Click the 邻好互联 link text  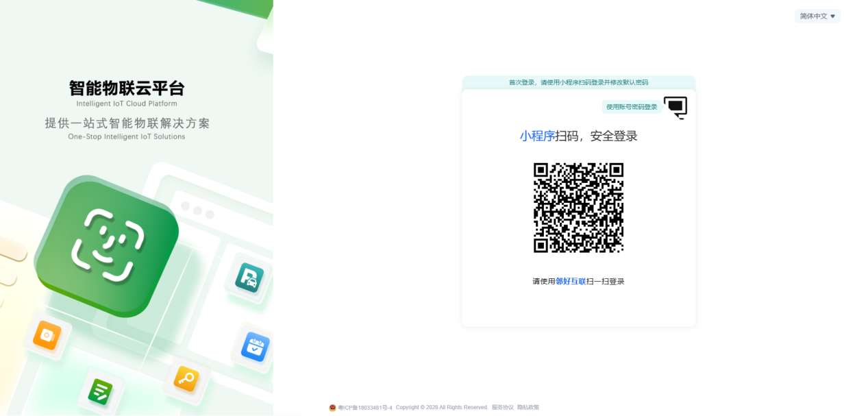tap(571, 282)
